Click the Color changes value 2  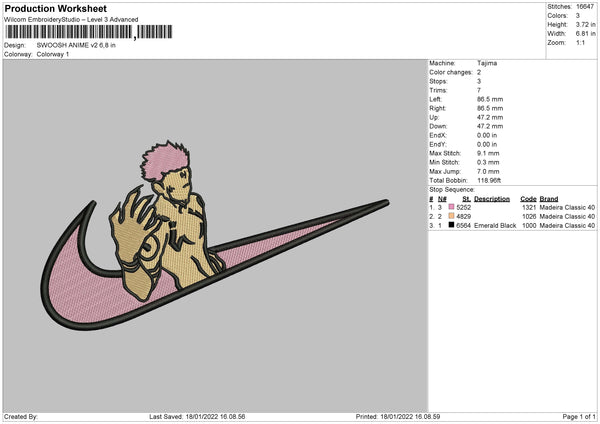click(x=479, y=72)
